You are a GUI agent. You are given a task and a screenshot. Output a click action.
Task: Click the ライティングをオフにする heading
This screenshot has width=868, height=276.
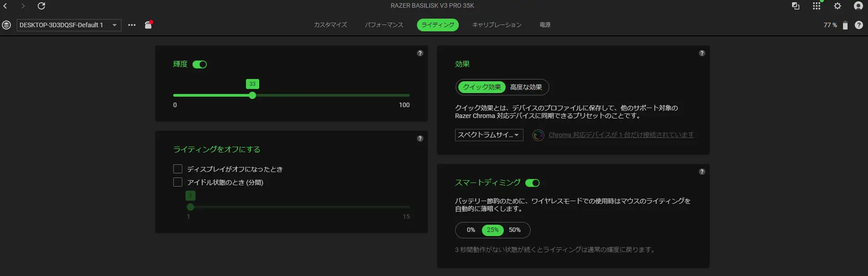coord(217,149)
